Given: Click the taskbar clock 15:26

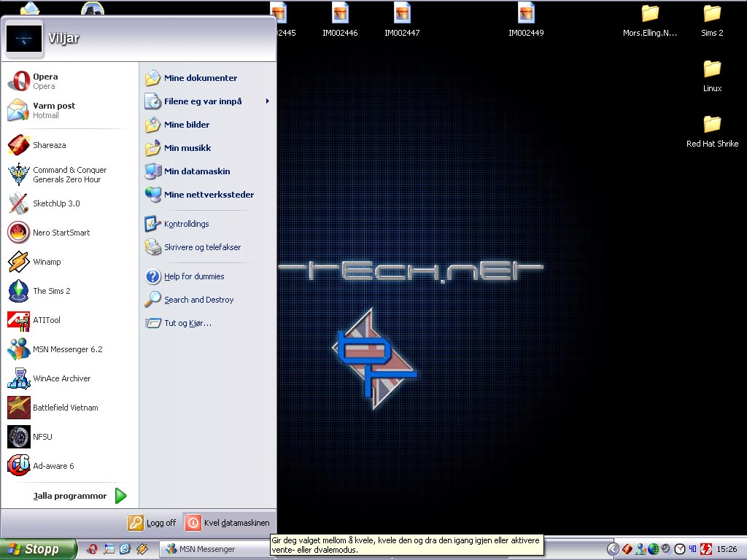Looking at the screenshot, I should click(727, 549).
